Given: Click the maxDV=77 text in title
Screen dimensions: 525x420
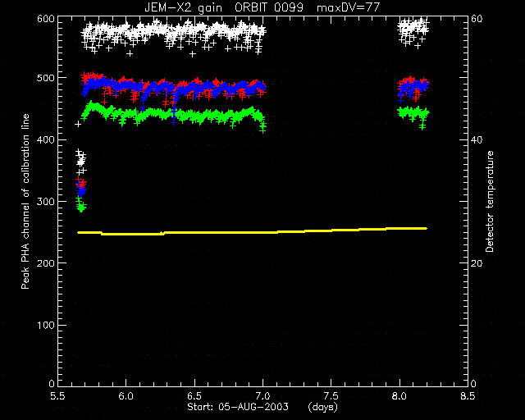Looking at the screenshot, I should [x=348, y=7].
